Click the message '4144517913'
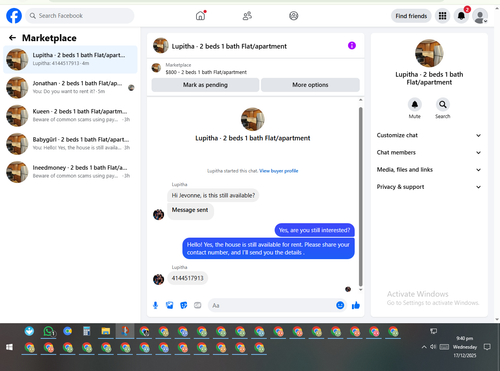500x371 pixels. (187, 278)
